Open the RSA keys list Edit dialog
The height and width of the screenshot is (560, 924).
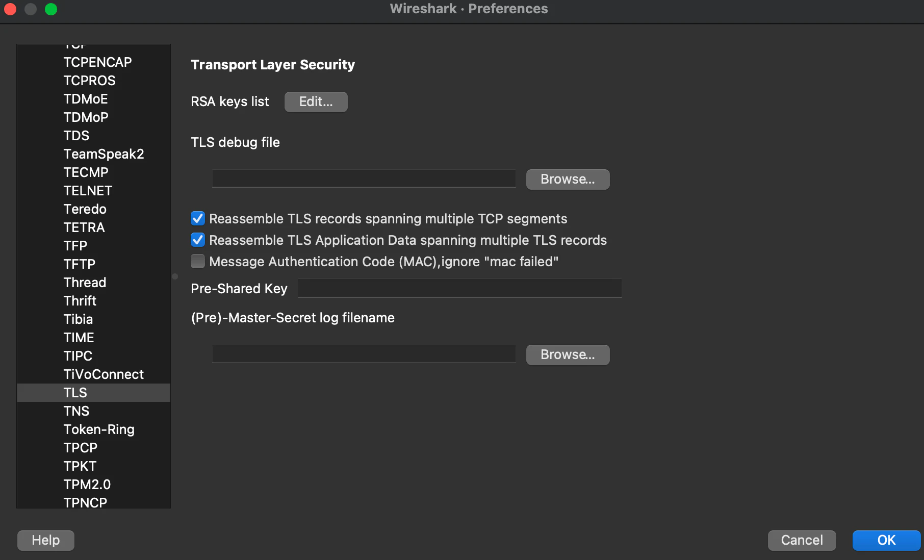[316, 102]
